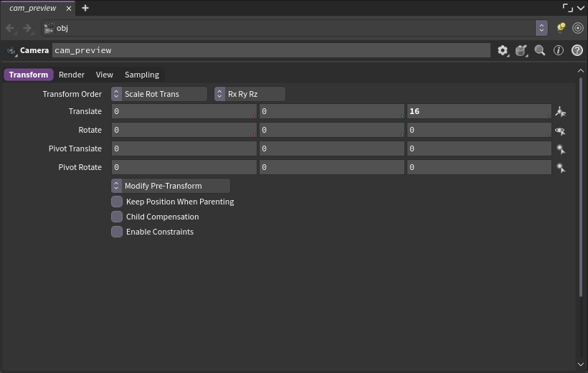Click the Rotate parameter label

pos(90,131)
